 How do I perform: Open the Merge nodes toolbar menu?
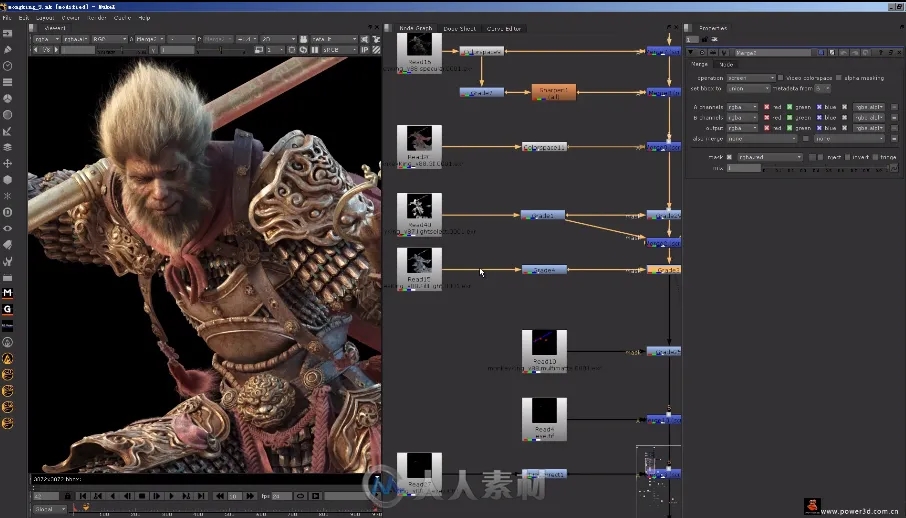coord(8,147)
